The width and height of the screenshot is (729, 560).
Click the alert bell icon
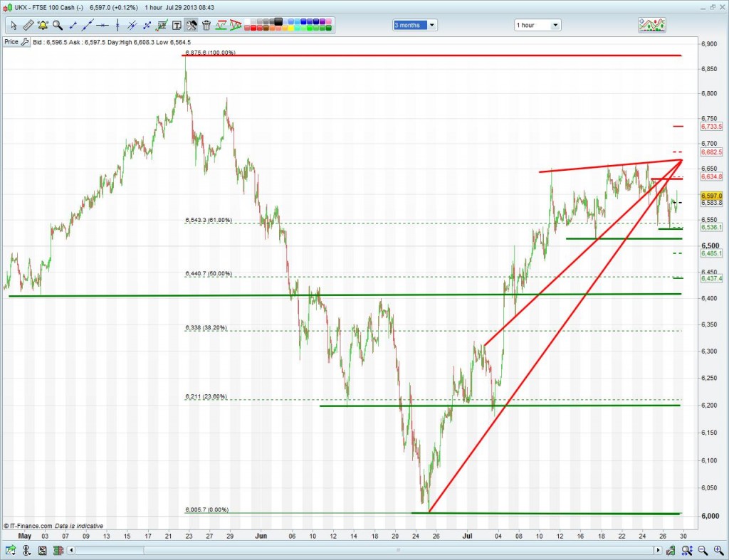pos(43,26)
